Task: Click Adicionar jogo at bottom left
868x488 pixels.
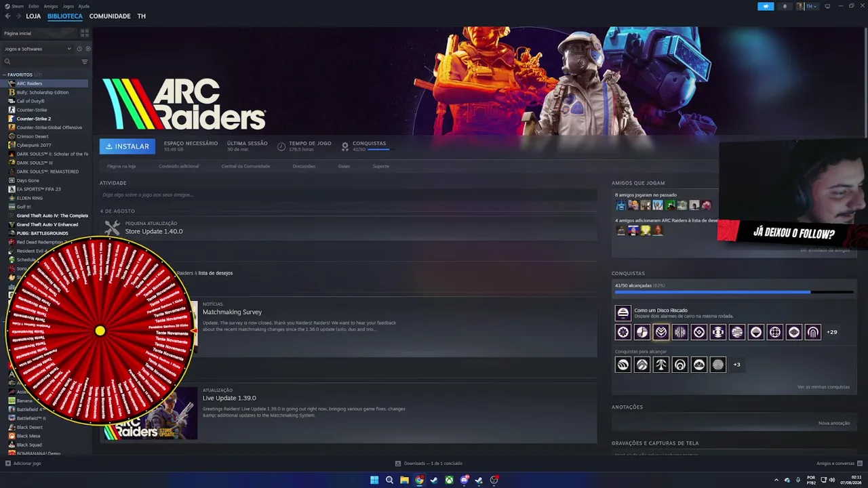Action: [23, 464]
